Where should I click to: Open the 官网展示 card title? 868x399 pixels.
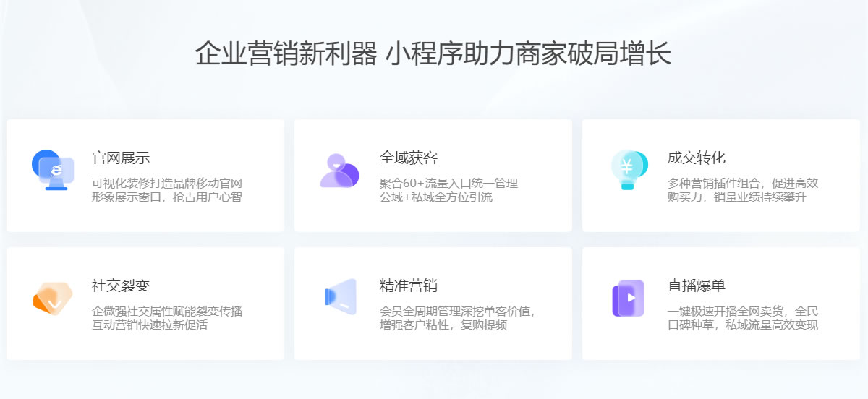tap(121, 158)
